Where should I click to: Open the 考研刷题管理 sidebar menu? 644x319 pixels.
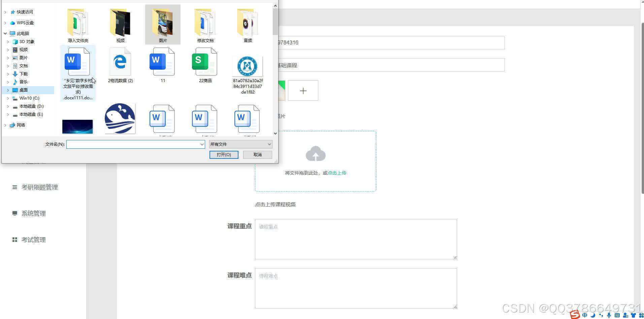click(39, 187)
